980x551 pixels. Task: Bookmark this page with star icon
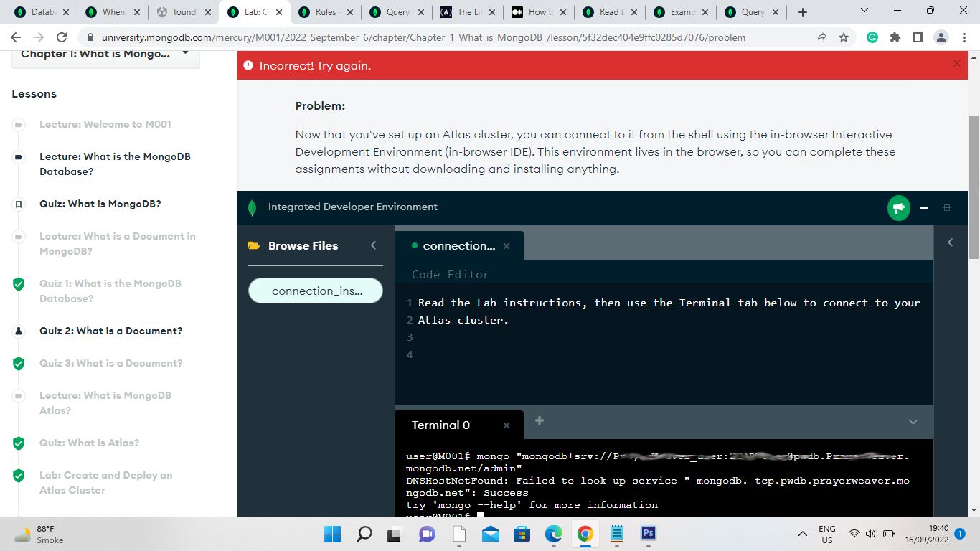point(844,37)
